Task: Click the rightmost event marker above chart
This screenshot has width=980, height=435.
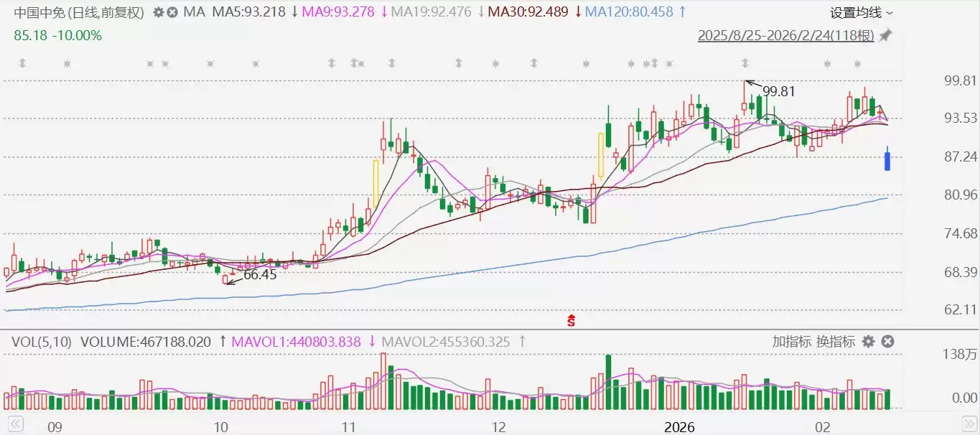Action: click(857, 64)
